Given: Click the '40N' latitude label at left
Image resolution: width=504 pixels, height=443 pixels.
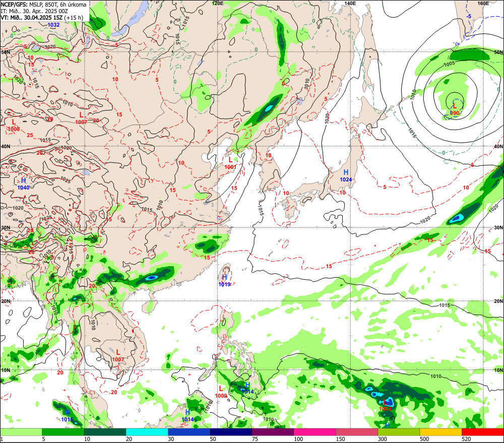Looking at the screenshot, I should tap(6, 147).
